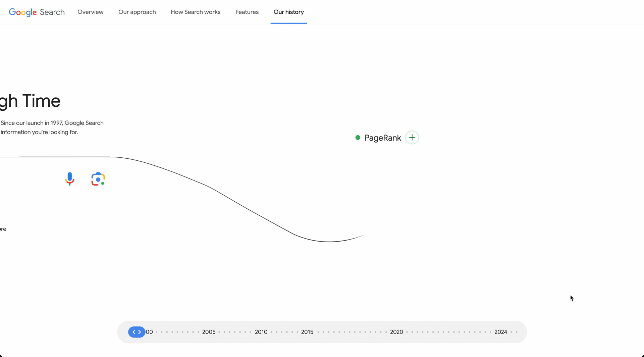The image size is (644, 357).
Task: Click the 'information you're looking for.' text
Action: tap(39, 132)
